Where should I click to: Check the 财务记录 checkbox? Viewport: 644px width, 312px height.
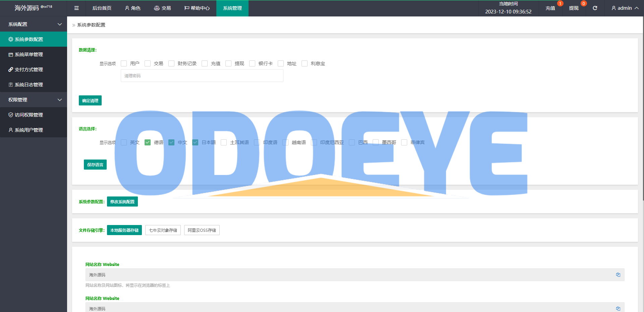[x=171, y=63]
